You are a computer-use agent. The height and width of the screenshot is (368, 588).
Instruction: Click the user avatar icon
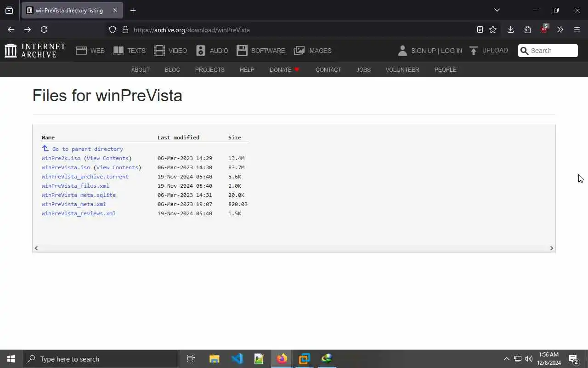pyautogui.click(x=402, y=51)
